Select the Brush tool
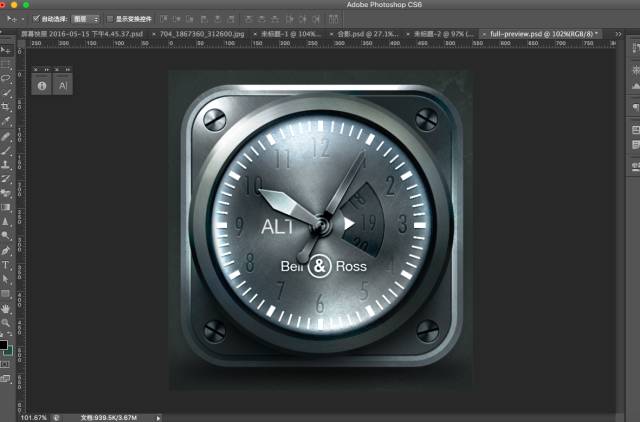Viewport: 640px width, 422px height. pos(5,151)
